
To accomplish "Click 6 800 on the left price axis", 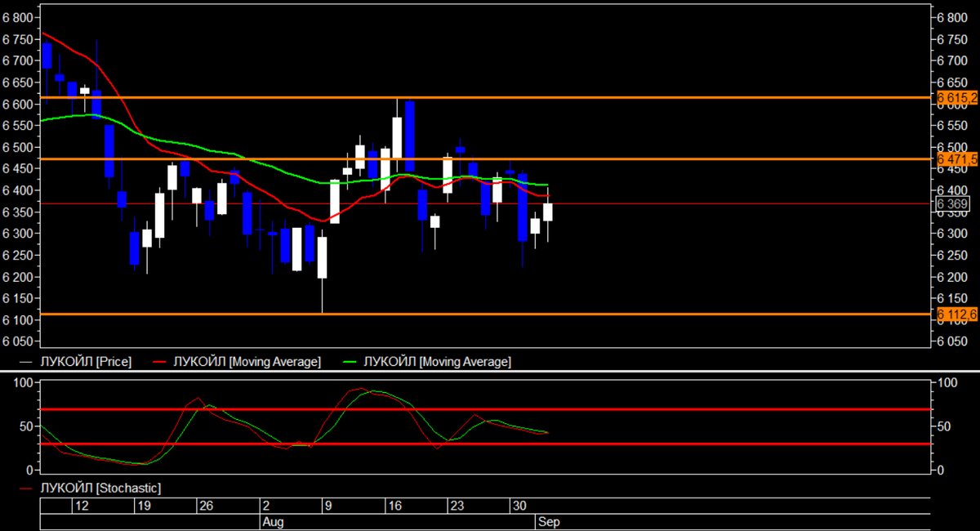I will pos(18,17).
